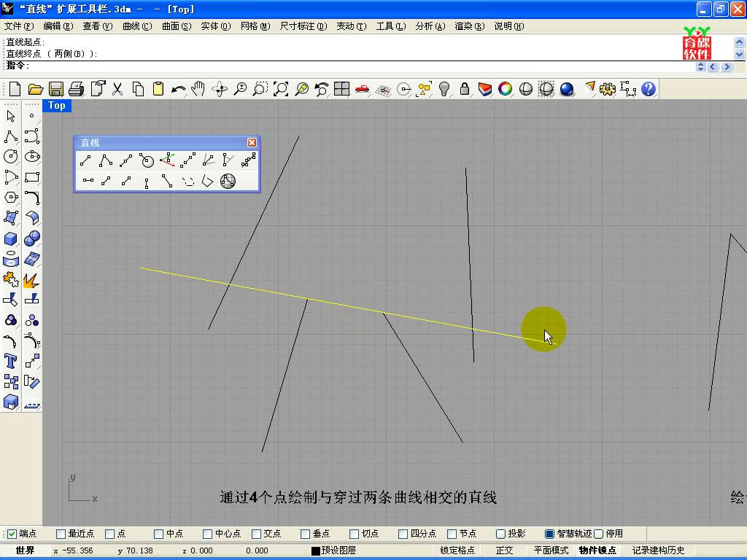Image resolution: width=747 pixels, height=560 pixels.
Task: Select the Text T tool in sidebar
Action: point(10,361)
